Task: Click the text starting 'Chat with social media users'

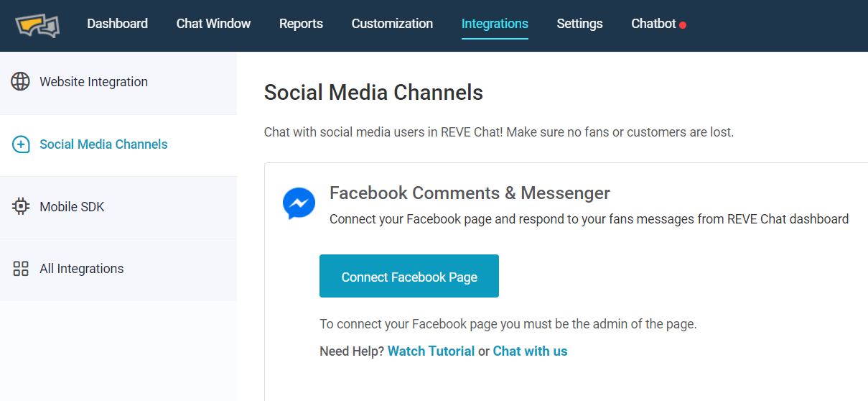Action: (x=499, y=132)
